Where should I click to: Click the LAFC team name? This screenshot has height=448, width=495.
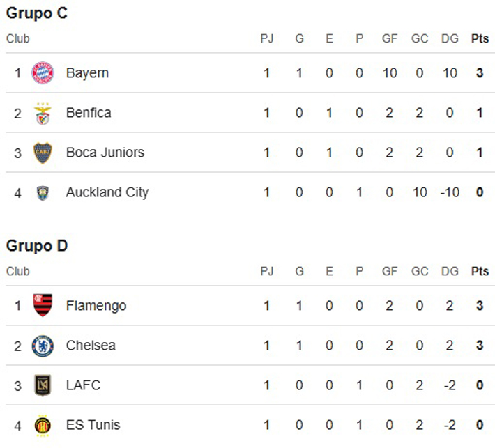point(84,385)
